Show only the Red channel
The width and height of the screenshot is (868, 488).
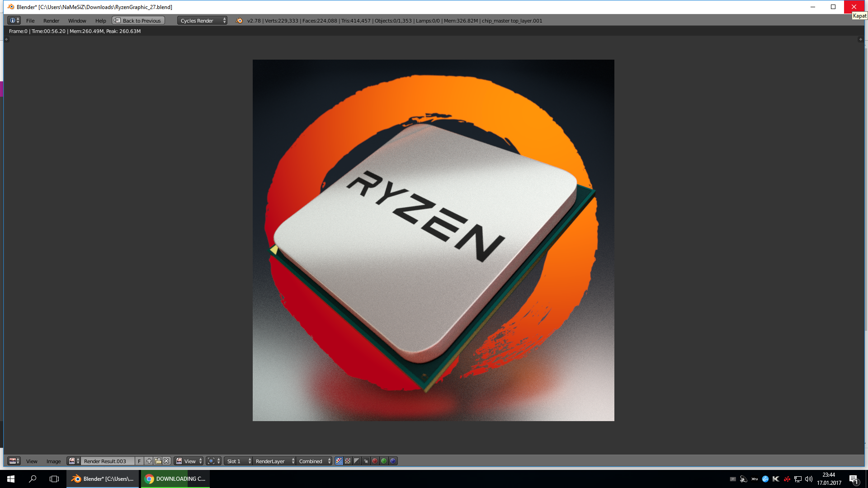375,461
